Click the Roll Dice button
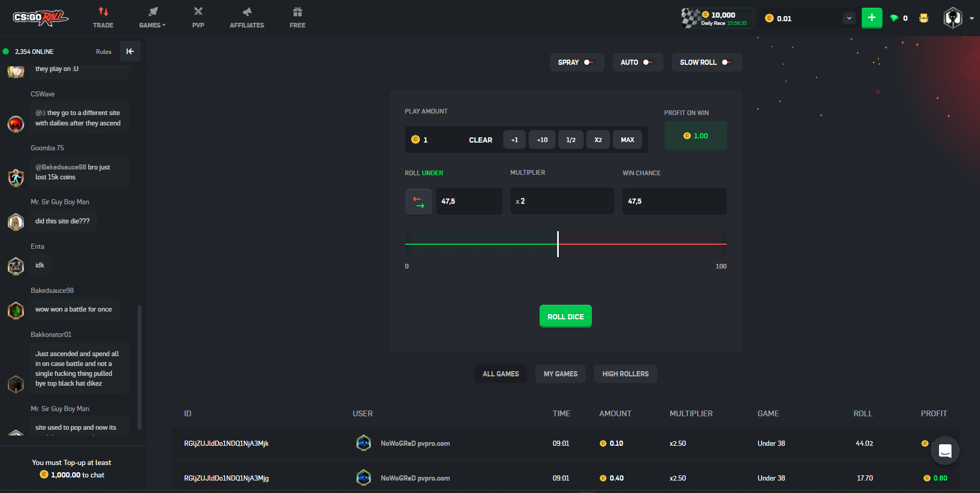The image size is (980, 493). coord(565,316)
